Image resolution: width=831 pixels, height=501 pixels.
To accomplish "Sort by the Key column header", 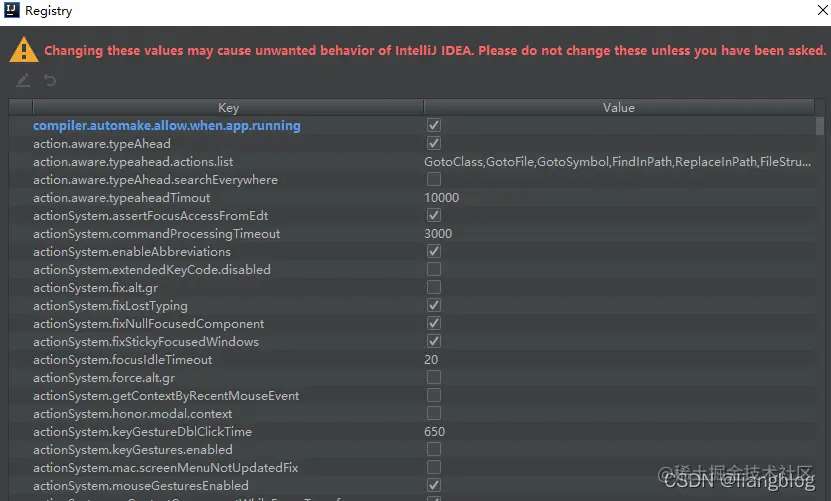I will [228, 108].
